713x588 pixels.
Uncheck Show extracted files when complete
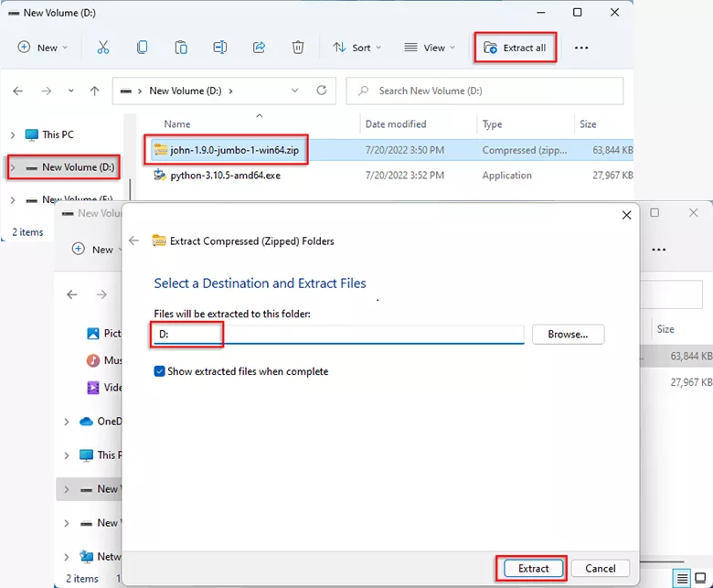tap(160, 371)
